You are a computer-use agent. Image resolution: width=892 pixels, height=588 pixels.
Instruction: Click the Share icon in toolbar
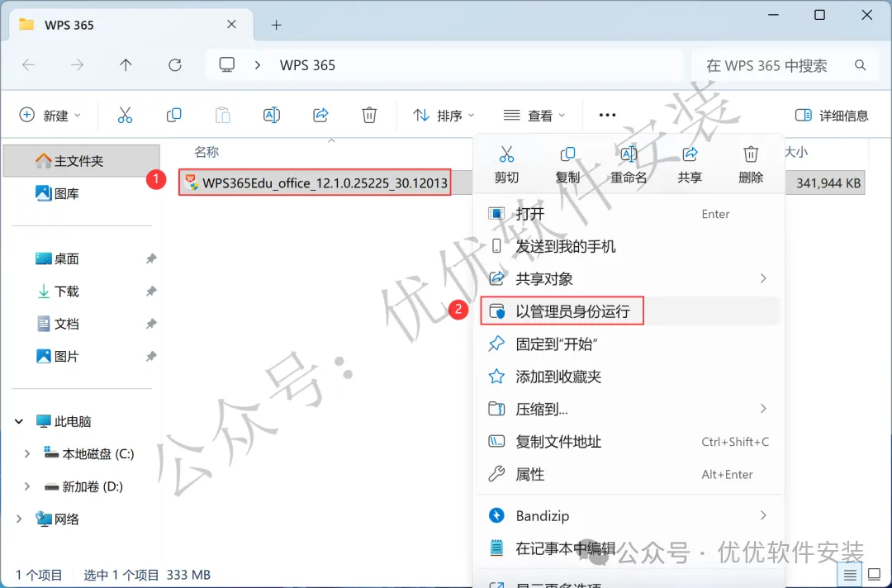tap(320, 116)
